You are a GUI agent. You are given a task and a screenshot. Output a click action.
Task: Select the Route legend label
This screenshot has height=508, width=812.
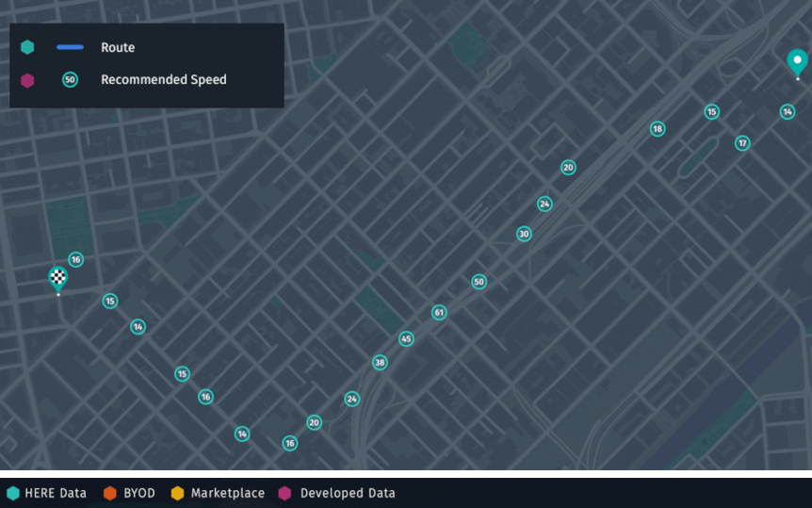tap(118, 48)
